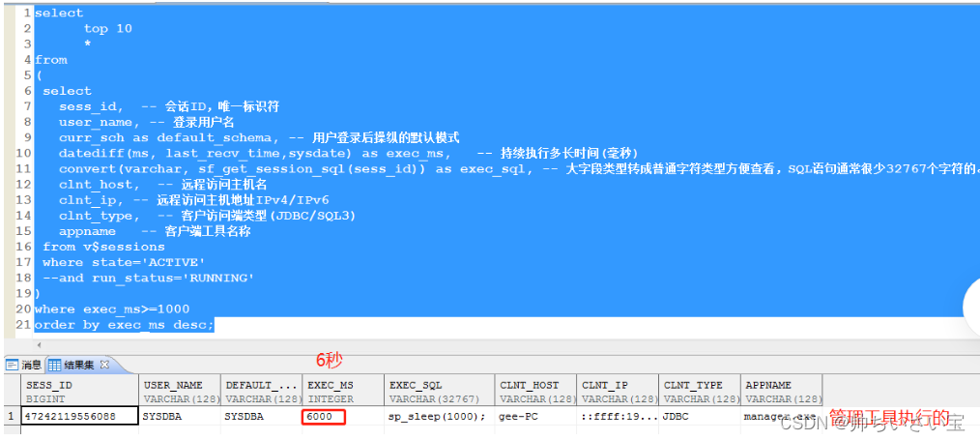Image resolution: width=980 pixels, height=441 pixels.
Task: Click row number 1 in the result grid
Action: point(12,417)
